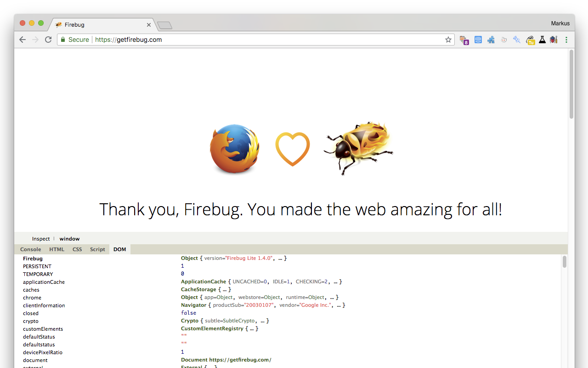
Task: Switch to the Script panel
Action: (x=97, y=249)
